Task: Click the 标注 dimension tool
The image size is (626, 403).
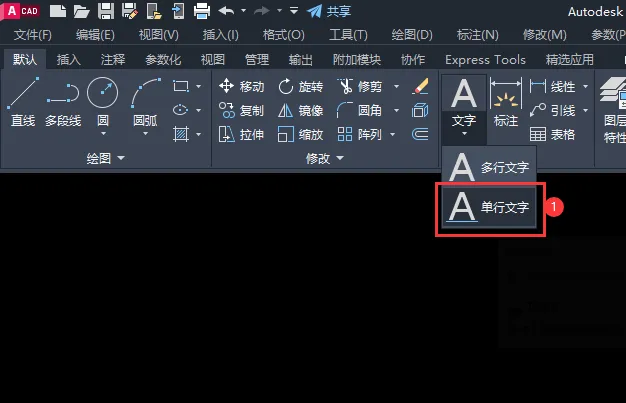Action: [506, 102]
